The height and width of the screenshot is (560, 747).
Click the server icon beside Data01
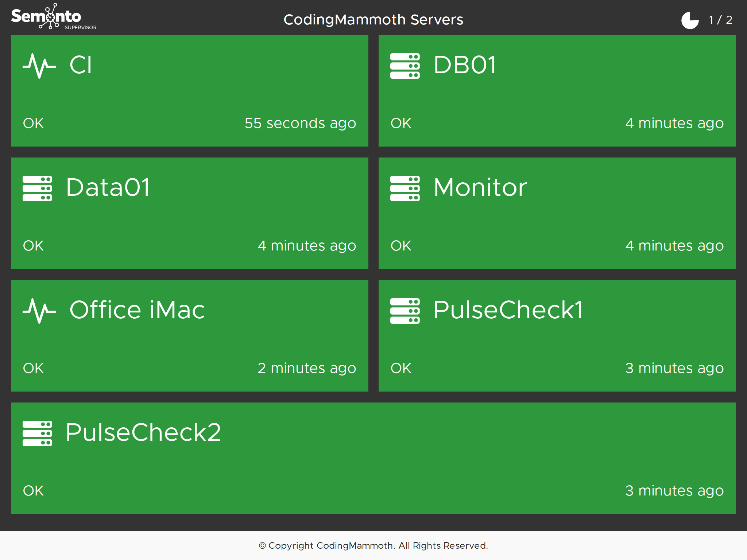tap(37, 188)
